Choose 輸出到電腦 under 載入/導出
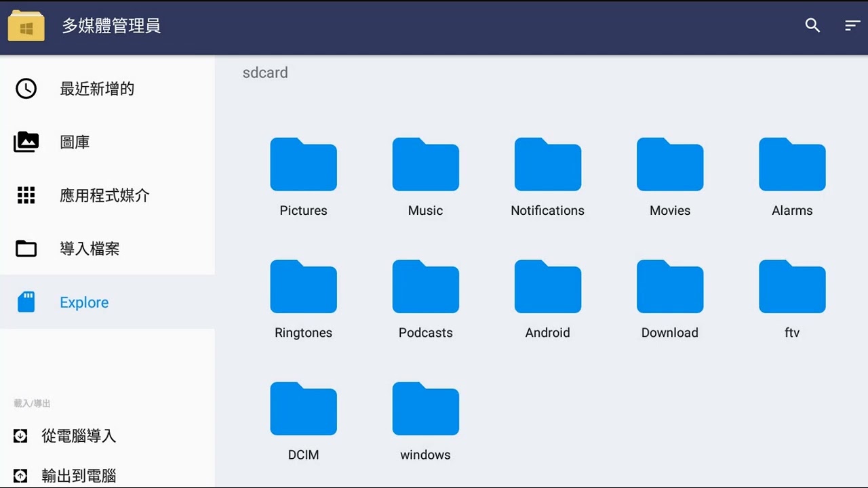Screen dimensions: 868x488 click(107, 476)
